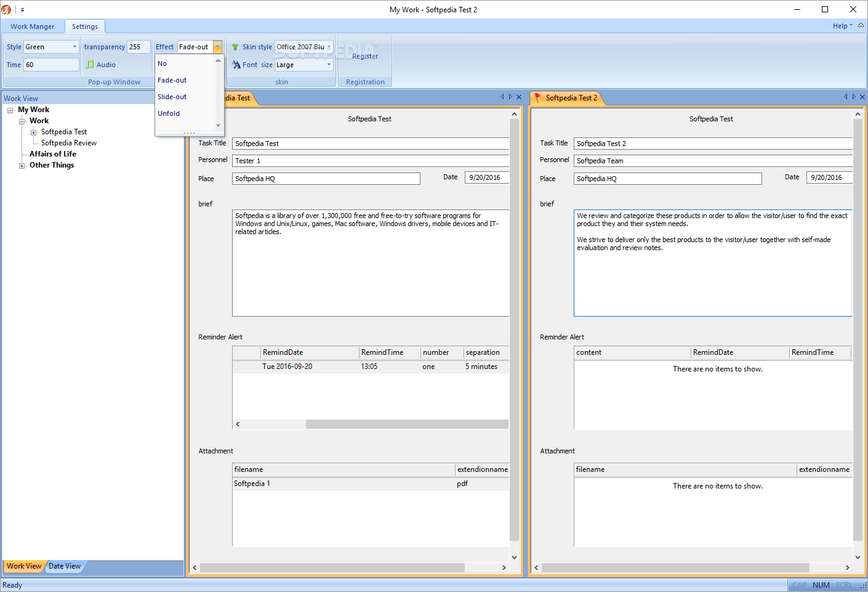Close the Softpedia Test 2 pane tab
This screenshot has width=868, height=592.
coord(862,97)
